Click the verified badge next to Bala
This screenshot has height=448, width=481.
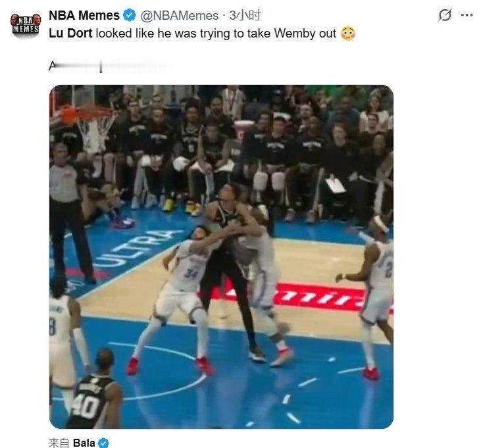pyautogui.click(x=103, y=443)
